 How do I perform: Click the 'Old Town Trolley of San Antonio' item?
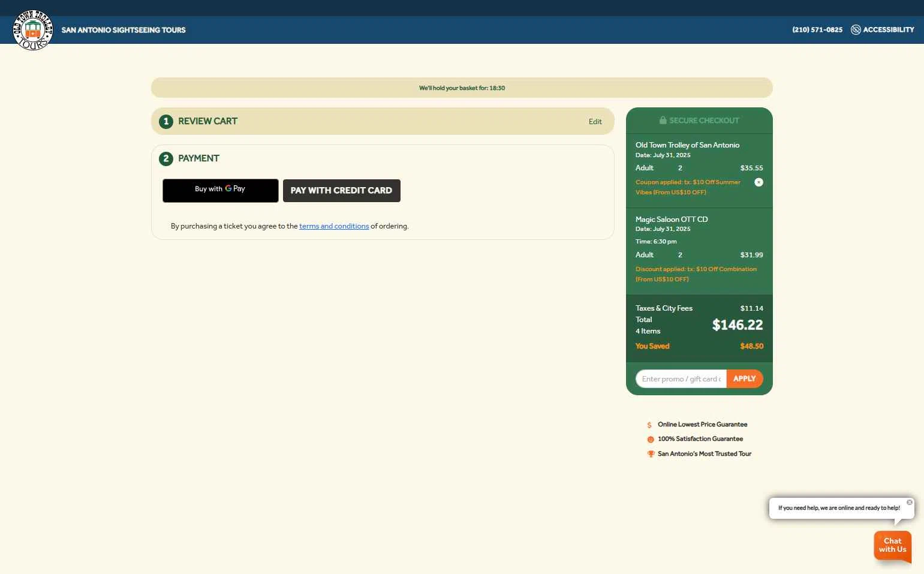[687, 145]
